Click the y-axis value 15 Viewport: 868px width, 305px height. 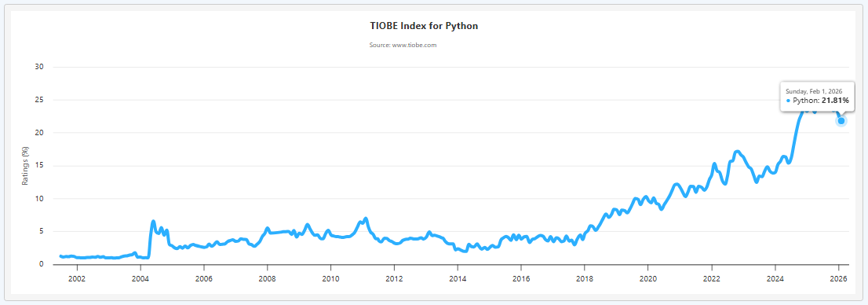pyautogui.click(x=40, y=166)
